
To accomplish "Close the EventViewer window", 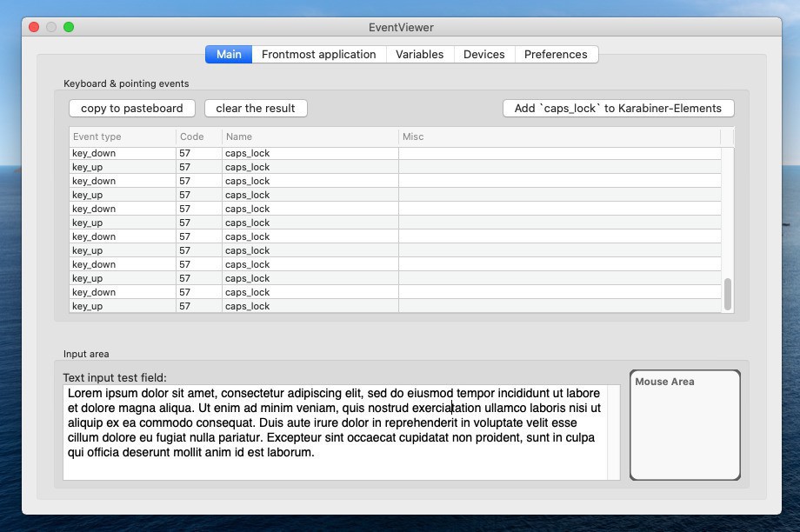I will [x=35, y=27].
